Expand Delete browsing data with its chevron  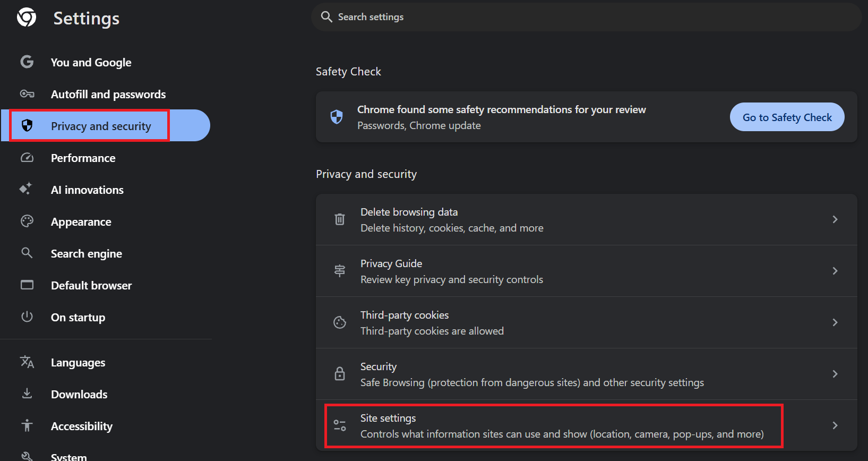[835, 219]
